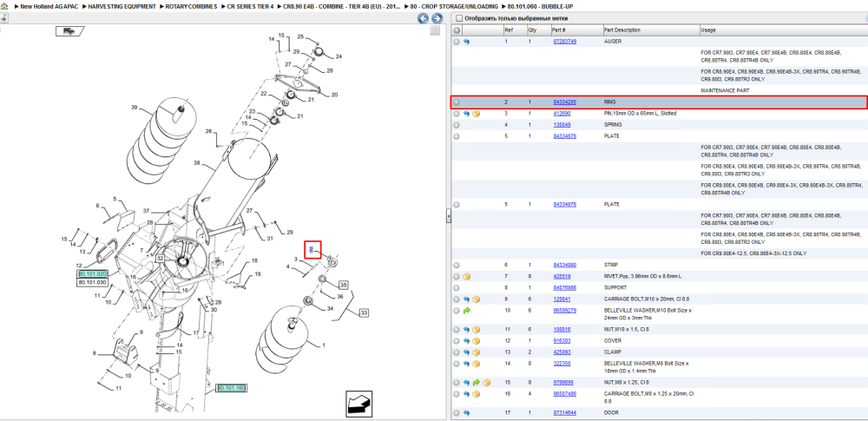Open part number 86589279 link
868x421 pixels.
pos(565,311)
